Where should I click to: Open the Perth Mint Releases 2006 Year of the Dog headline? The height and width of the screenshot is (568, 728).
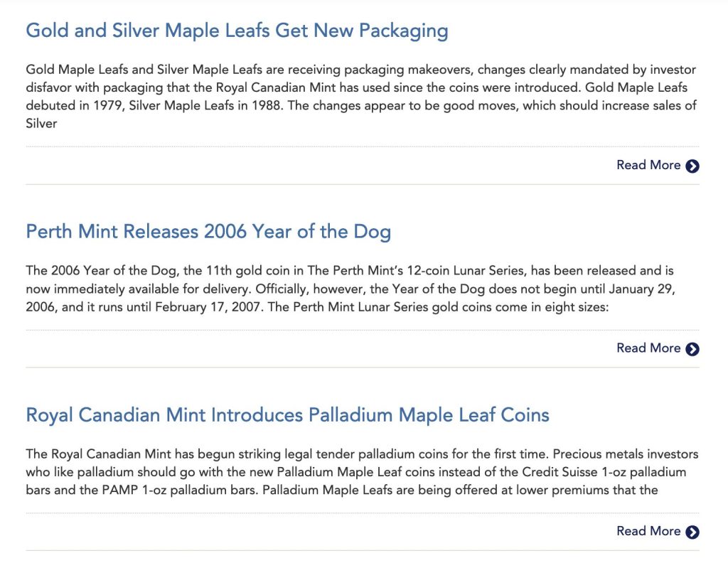(x=208, y=232)
